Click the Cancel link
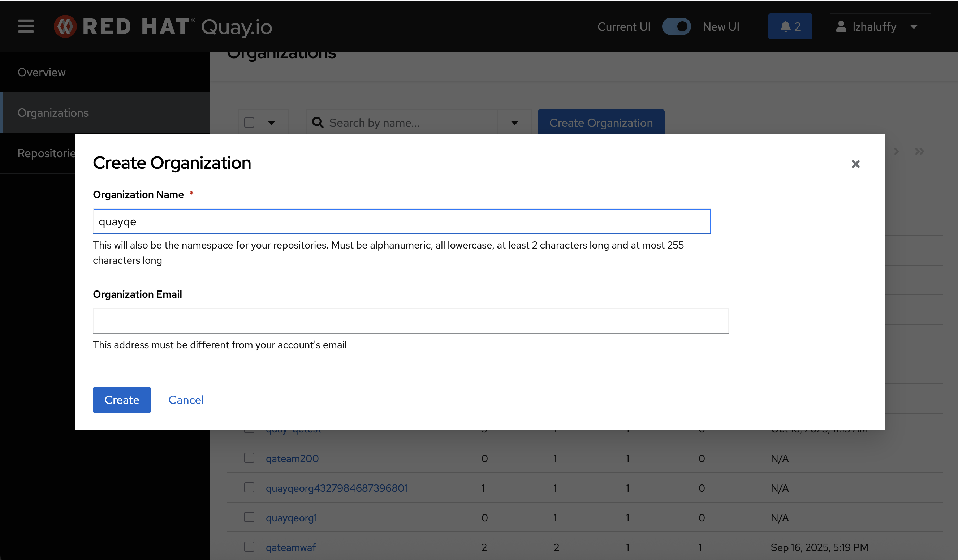Viewport: 958px width, 560px height. click(186, 400)
